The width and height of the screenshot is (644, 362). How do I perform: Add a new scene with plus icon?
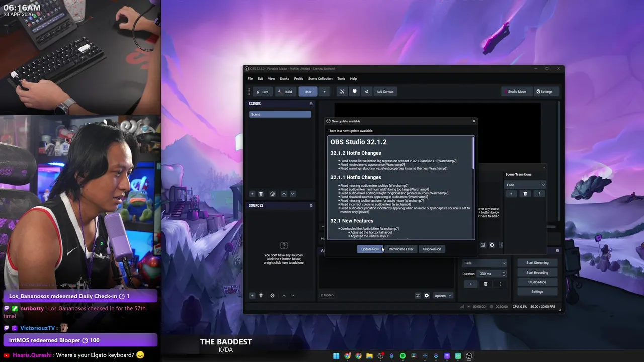pyautogui.click(x=252, y=194)
